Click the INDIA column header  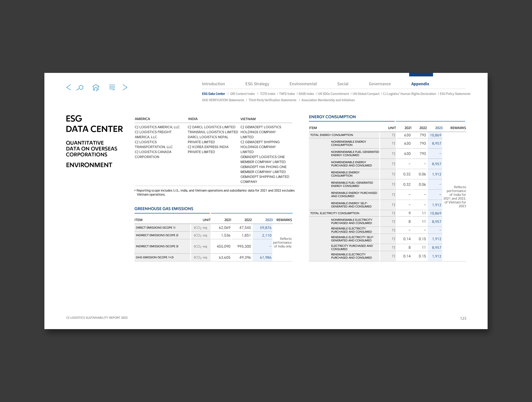click(x=193, y=119)
